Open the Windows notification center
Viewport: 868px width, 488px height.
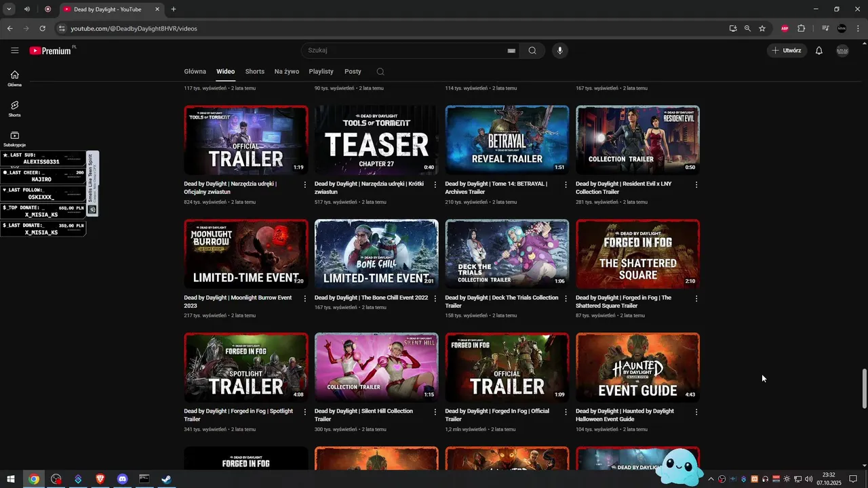(854, 479)
